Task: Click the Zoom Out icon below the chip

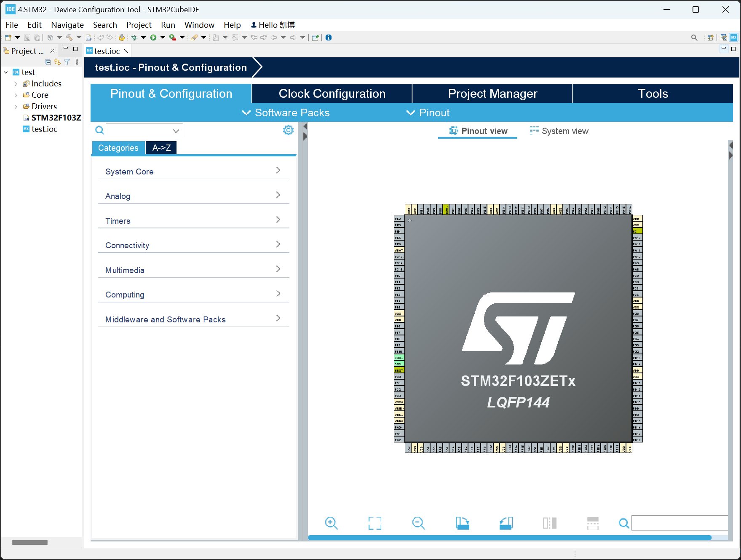Action: click(x=418, y=523)
